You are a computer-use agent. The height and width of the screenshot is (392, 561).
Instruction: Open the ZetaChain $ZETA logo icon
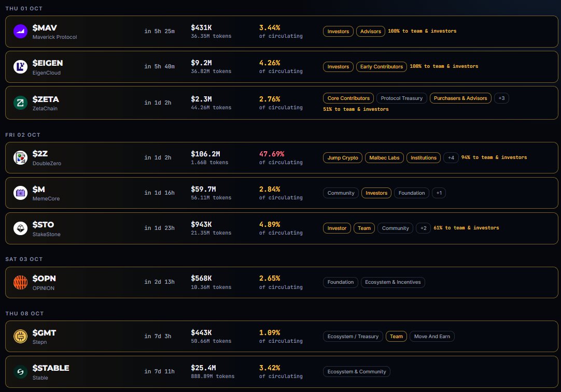tap(20, 103)
